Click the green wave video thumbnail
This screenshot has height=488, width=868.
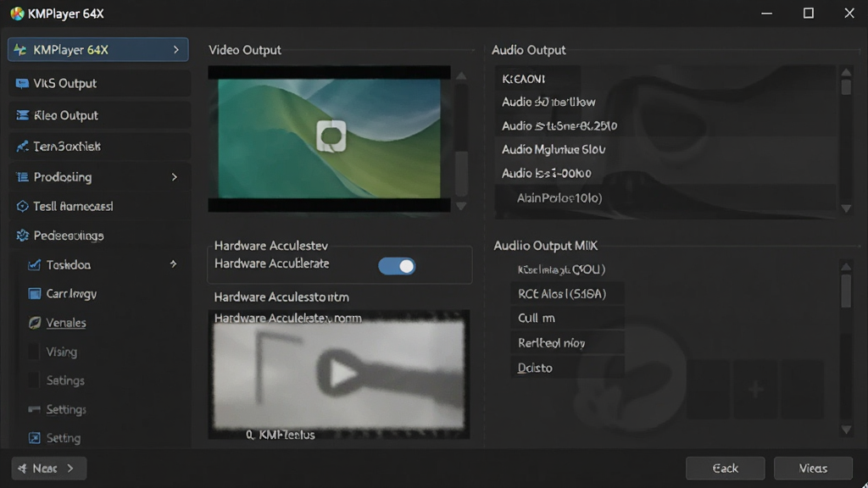330,138
